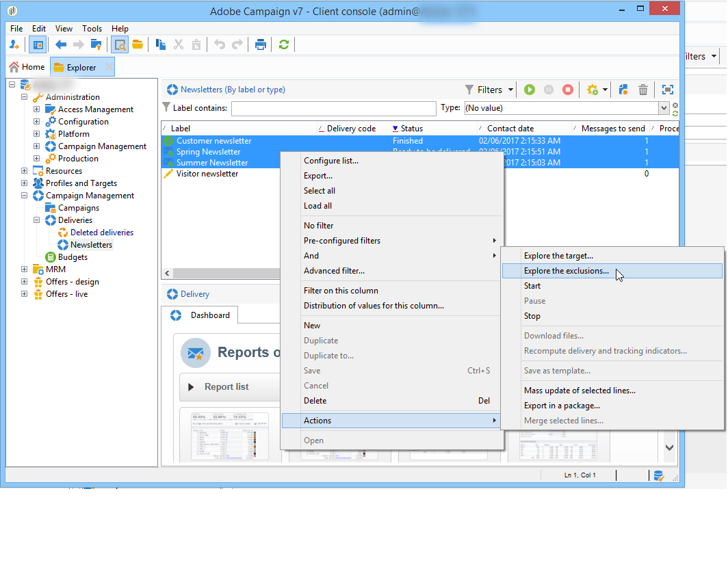Viewport: 728px width, 580px height.
Task: Click the Newsletters (By label or type) link
Action: click(x=233, y=90)
